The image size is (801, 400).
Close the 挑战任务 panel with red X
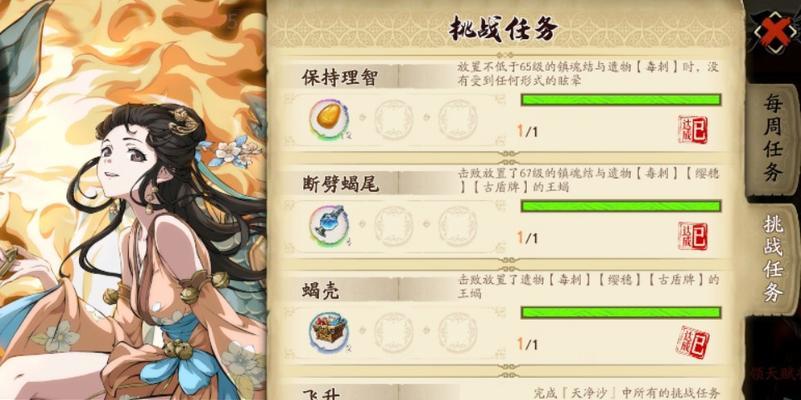[774, 30]
